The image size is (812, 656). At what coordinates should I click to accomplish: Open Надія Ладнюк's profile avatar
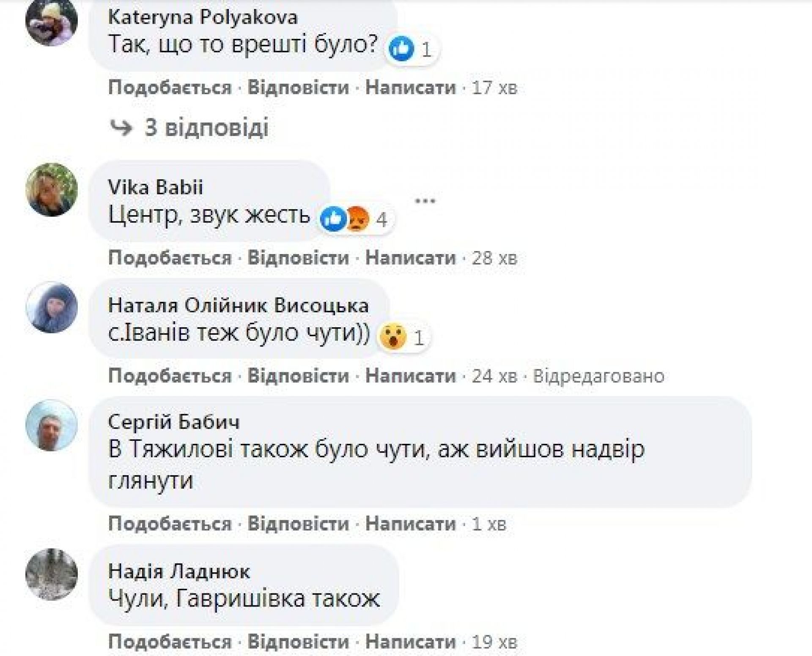[x=52, y=574]
